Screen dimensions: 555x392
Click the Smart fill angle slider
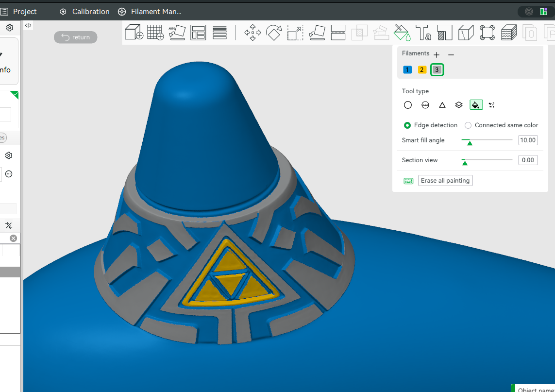coord(487,140)
